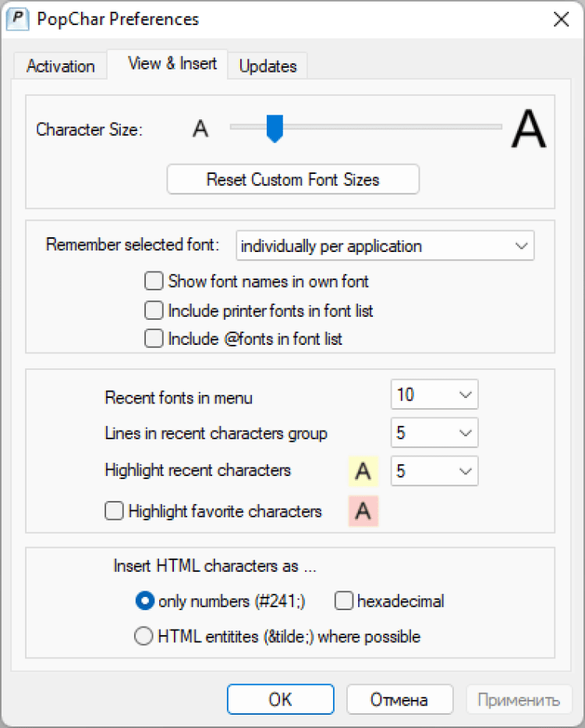This screenshot has height=728, width=585.
Task: Click the yellow recent characters highlight swatch
Action: click(x=363, y=471)
